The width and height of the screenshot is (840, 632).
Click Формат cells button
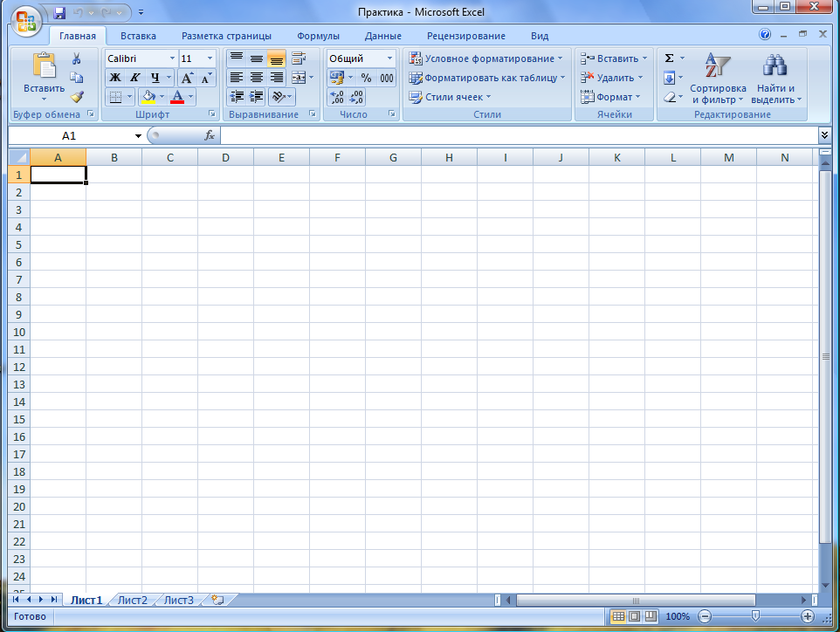610,97
